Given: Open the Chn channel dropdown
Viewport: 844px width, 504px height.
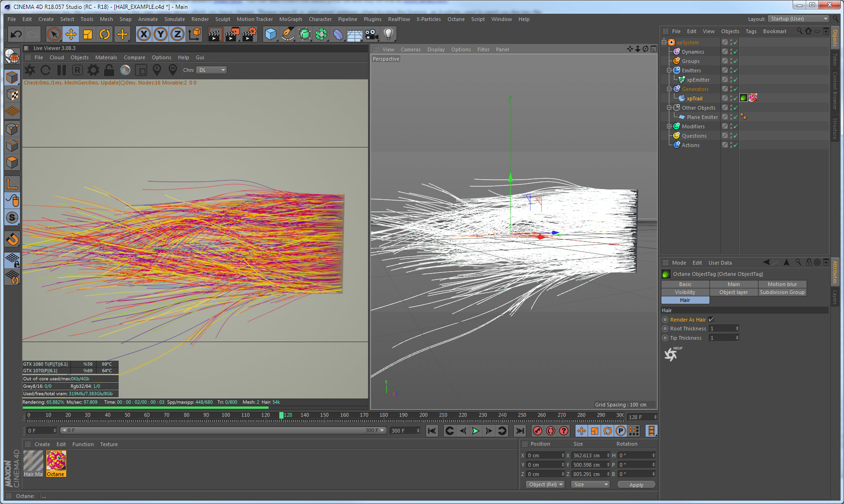Looking at the screenshot, I should coord(211,70).
